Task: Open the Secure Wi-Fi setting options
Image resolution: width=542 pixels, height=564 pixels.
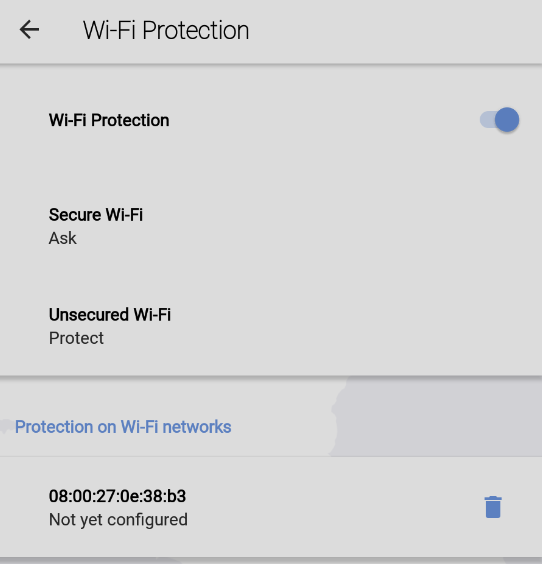Action: coord(271,226)
